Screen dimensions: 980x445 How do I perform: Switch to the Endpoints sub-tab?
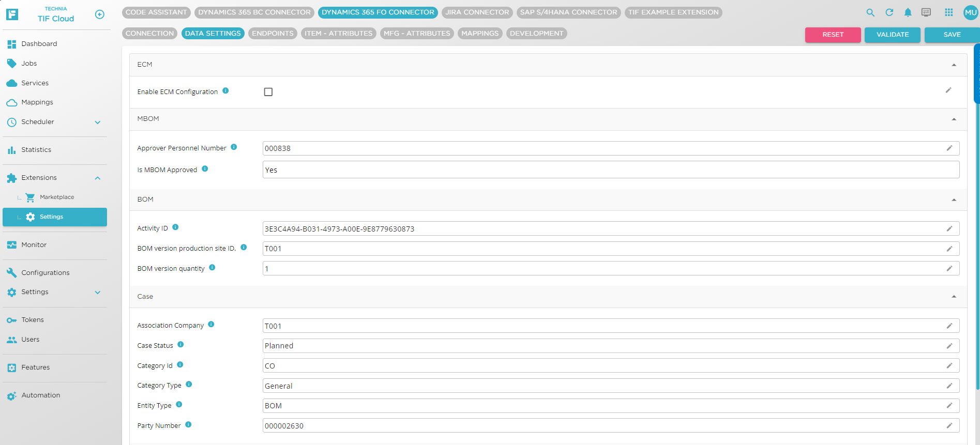273,34
